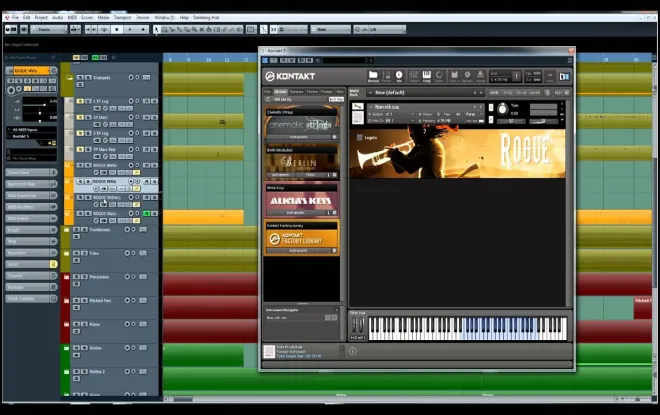Open the Kontakt Master editor icon
The height and width of the screenshot is (415, 660).
(x=386, y=76)
